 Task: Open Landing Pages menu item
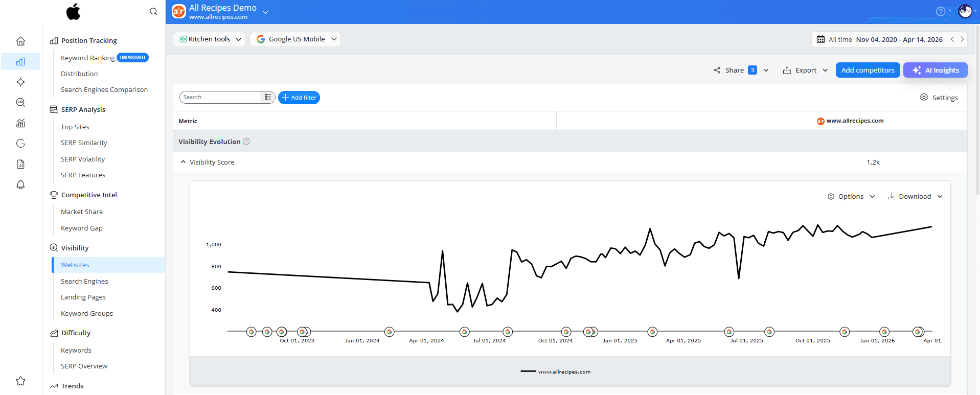(x=83, y=297)
